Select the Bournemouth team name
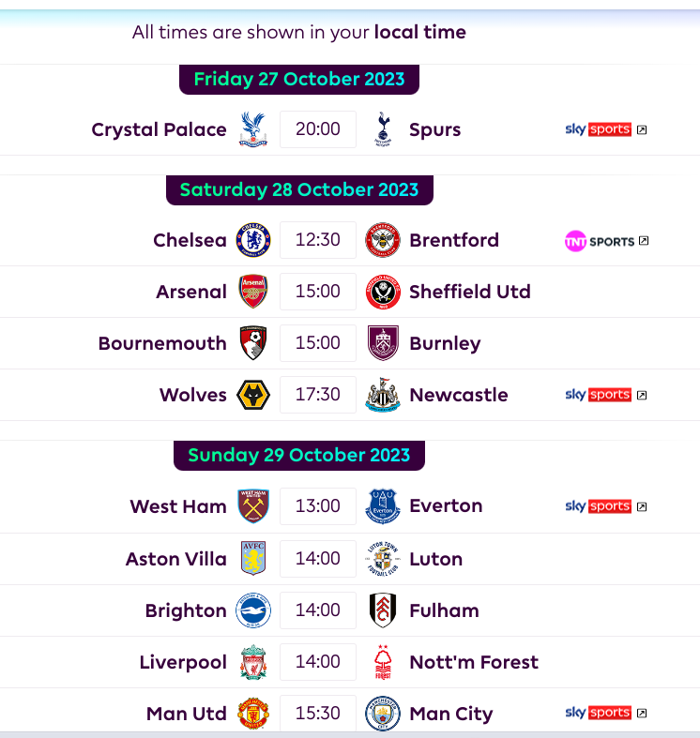 point(162,343)
